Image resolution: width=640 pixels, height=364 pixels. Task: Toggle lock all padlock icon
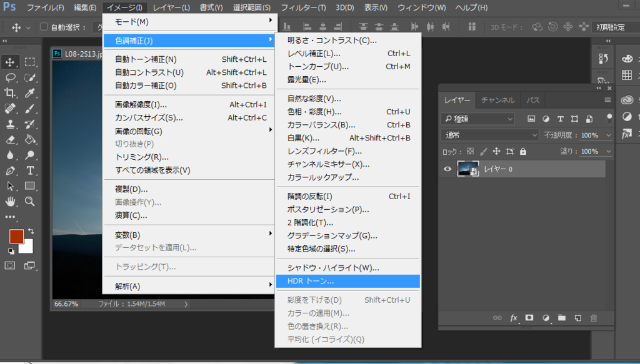pyautogui.click(x=523, y=151)
